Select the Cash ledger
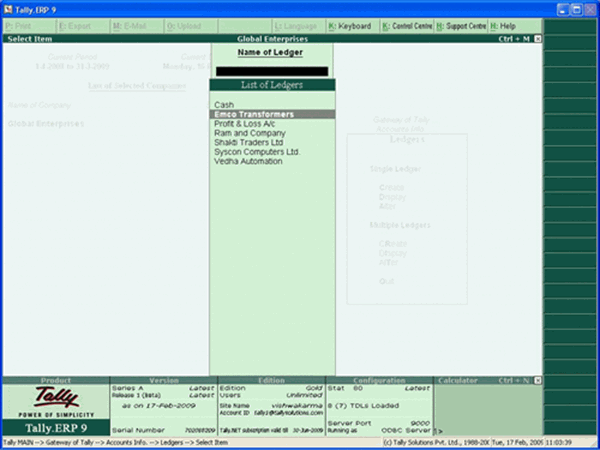The width and height of the screenshot is (600, 450). pyautogui.click(x=272, y=105)
